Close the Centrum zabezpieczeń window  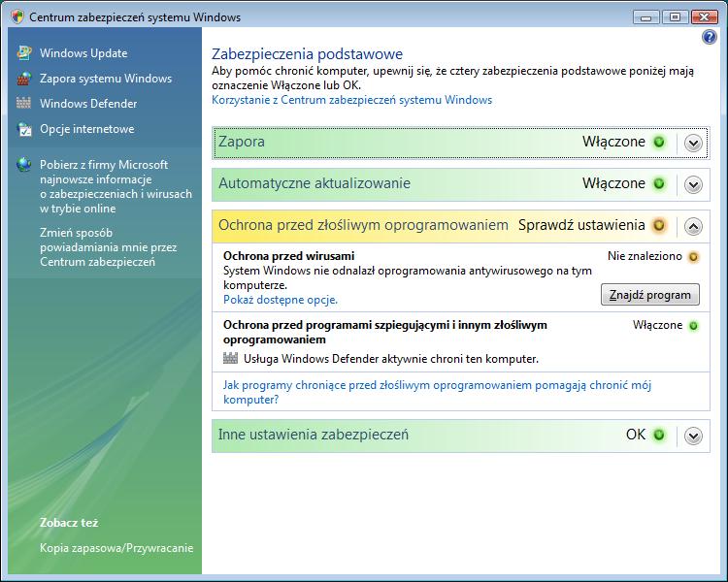coord(705,17)
